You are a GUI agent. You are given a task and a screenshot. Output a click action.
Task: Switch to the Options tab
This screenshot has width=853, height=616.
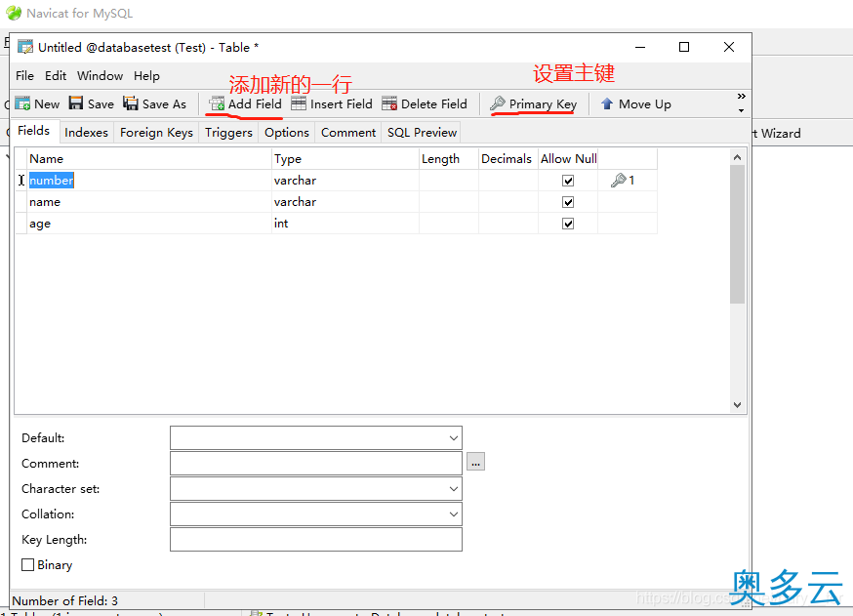click(287, 133)
